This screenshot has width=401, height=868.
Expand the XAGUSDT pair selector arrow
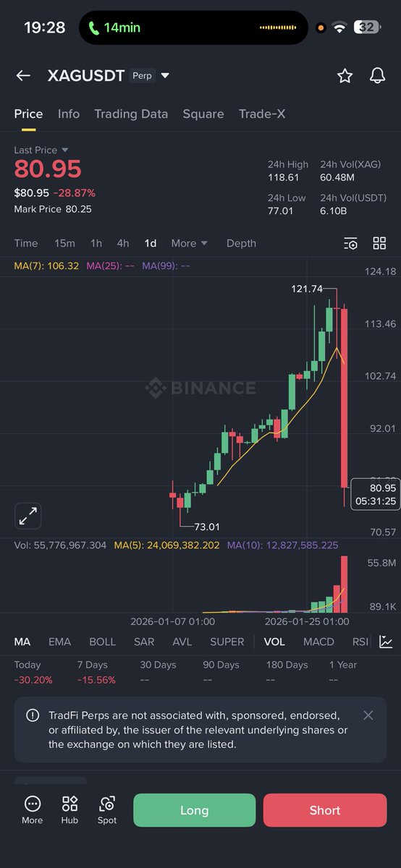pyautogui.click(x=165, y=75)
